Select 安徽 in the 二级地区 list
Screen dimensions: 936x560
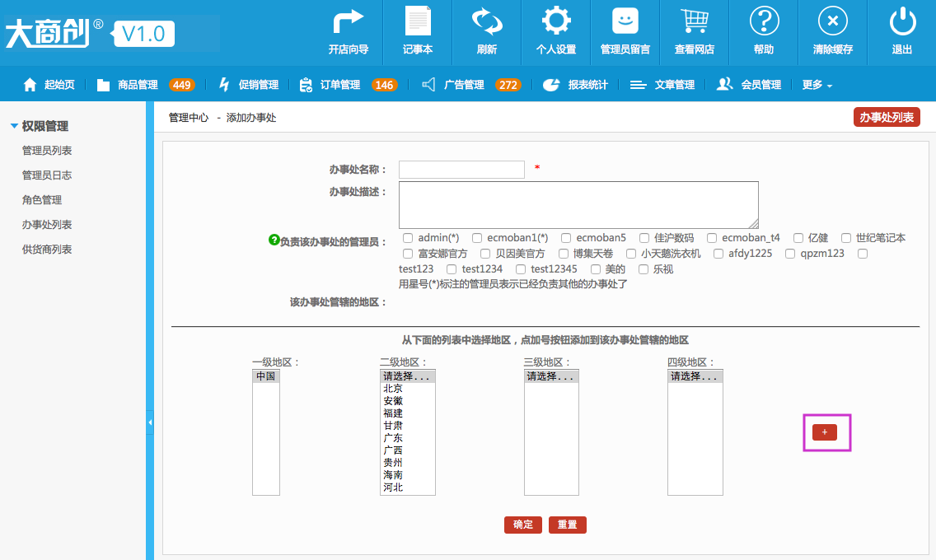point(407,401)
